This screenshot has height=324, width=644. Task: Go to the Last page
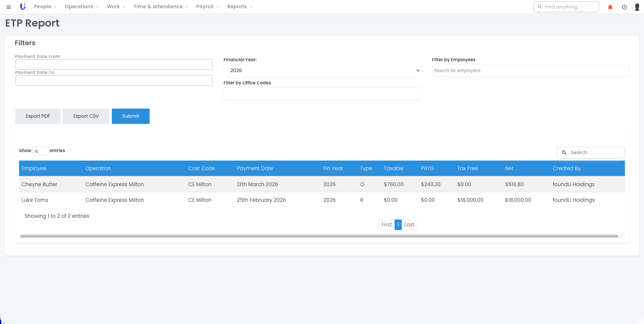pyautogui.click(x=409, y=225)
